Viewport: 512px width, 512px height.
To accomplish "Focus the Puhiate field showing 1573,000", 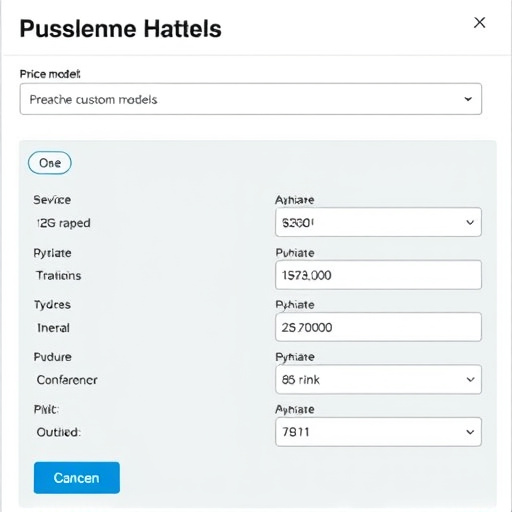I will click(378, 275).
